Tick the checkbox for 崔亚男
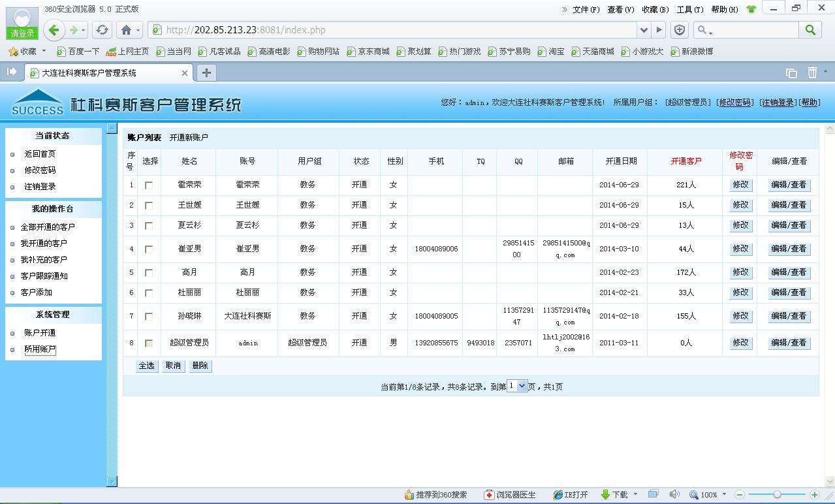835x504 pixels. click(x=149, y=249)
